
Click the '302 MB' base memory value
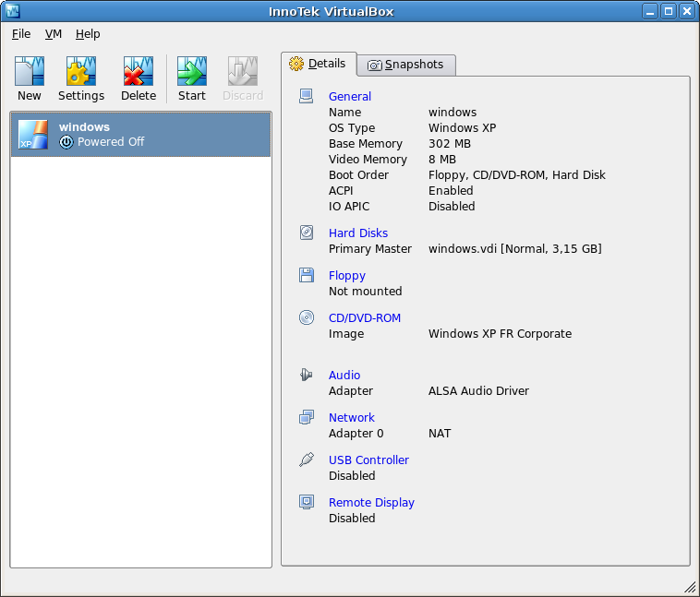tap(450, 144)
